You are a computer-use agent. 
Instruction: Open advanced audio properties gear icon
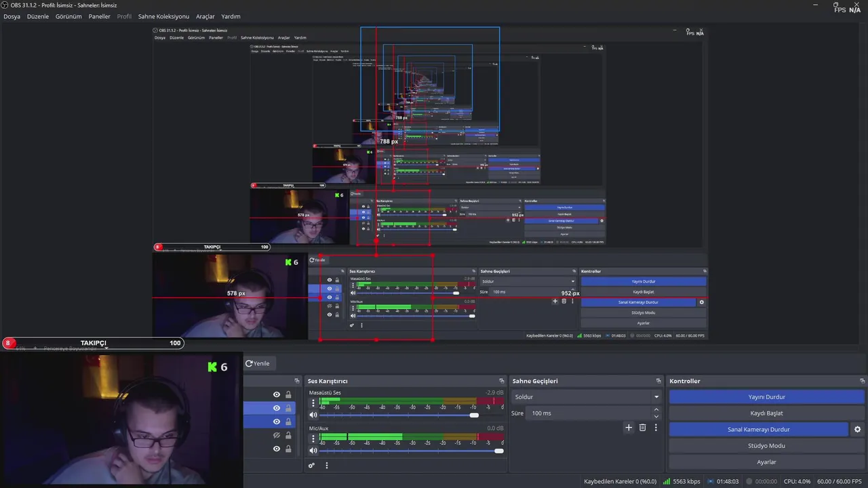coord(312,466)
